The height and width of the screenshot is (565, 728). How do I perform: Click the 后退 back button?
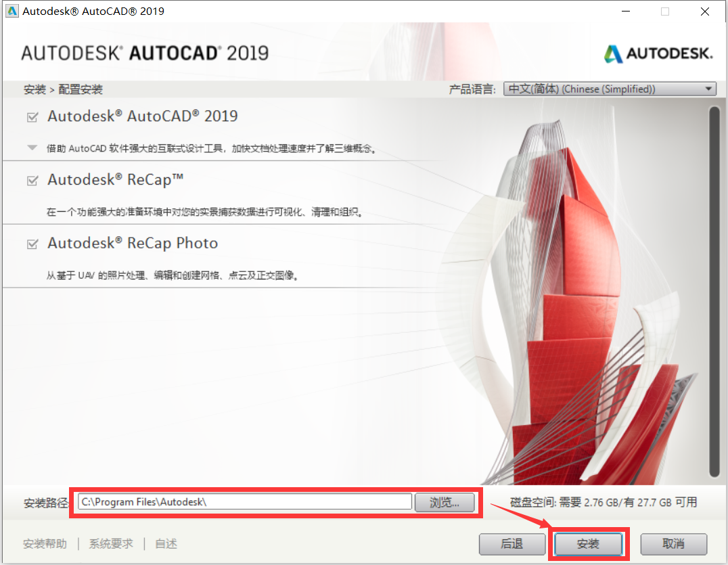coord(512,544)
